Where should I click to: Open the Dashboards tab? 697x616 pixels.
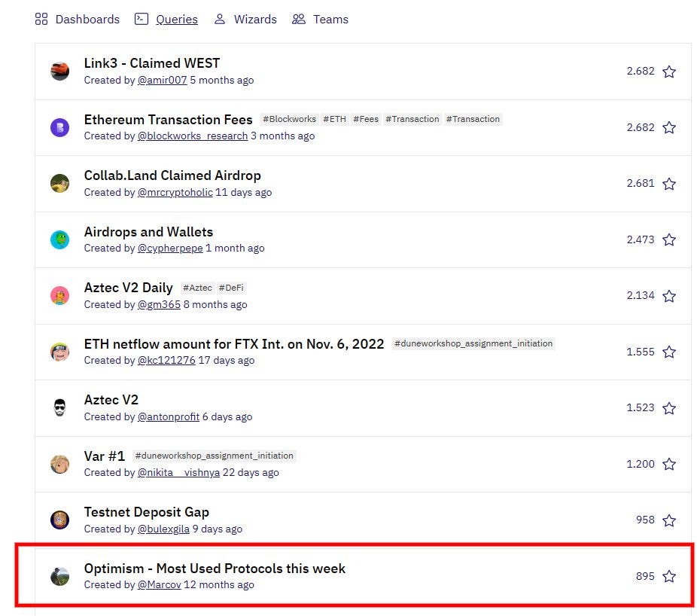point(78,19)
